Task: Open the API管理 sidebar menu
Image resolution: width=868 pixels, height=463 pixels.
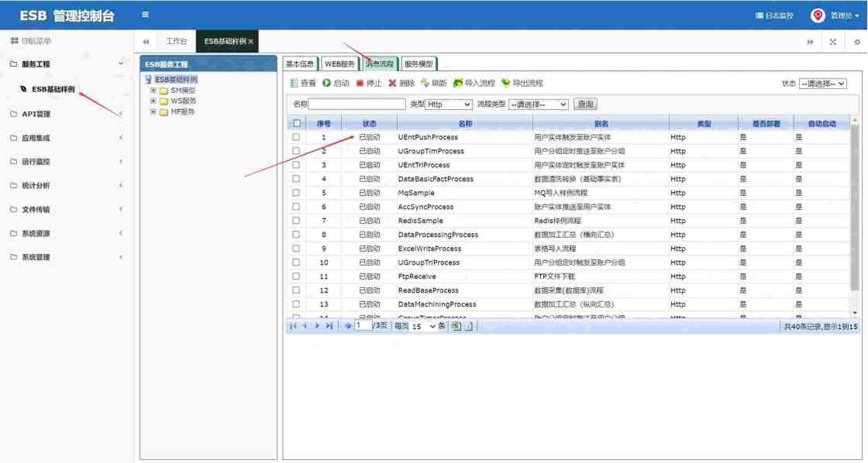Action: tap(67, 114)
